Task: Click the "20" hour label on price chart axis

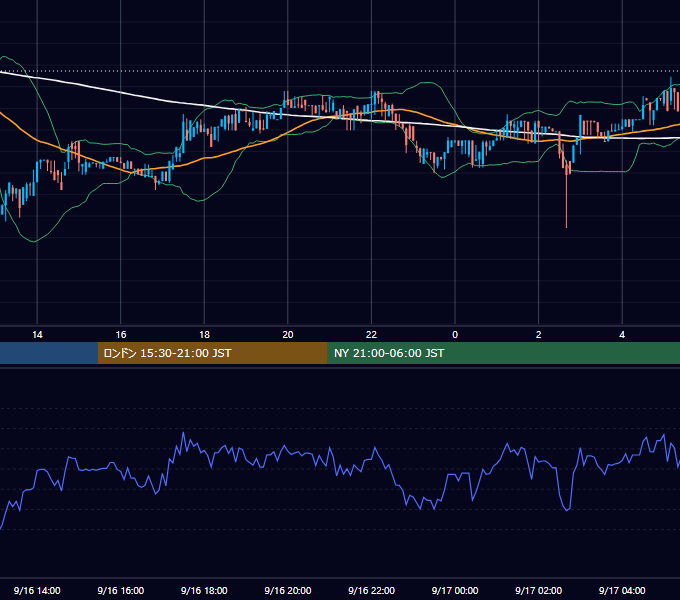Action: (x=288, y=335)
